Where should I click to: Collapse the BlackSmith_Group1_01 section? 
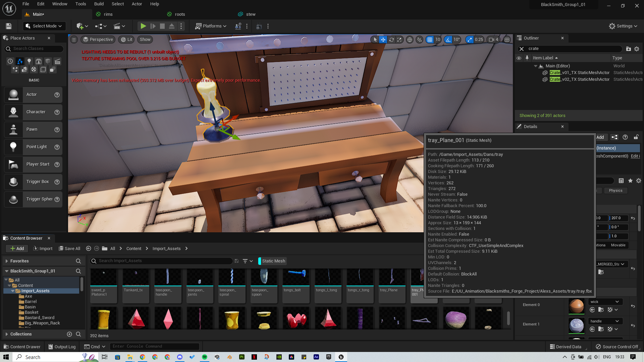[7, 271]
